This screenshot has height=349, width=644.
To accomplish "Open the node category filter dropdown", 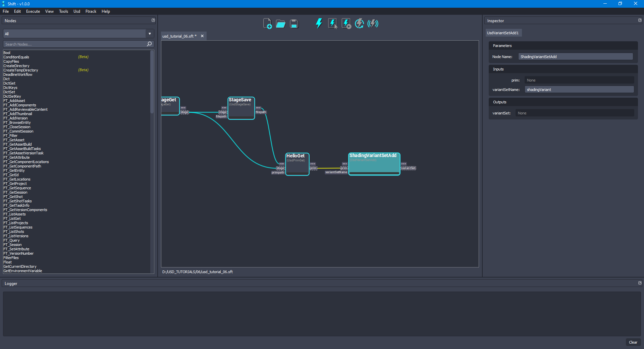I will 149,34.
